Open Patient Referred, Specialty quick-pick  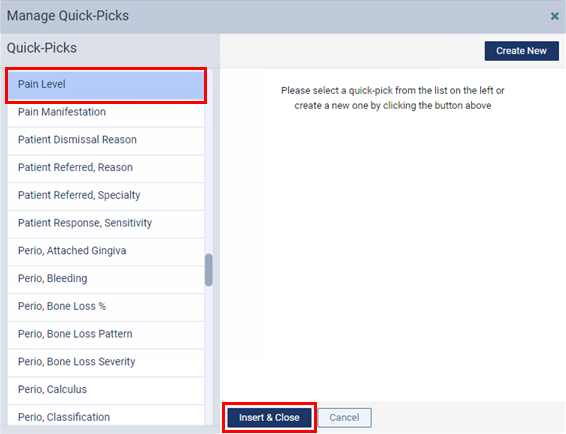pos(106,196)
